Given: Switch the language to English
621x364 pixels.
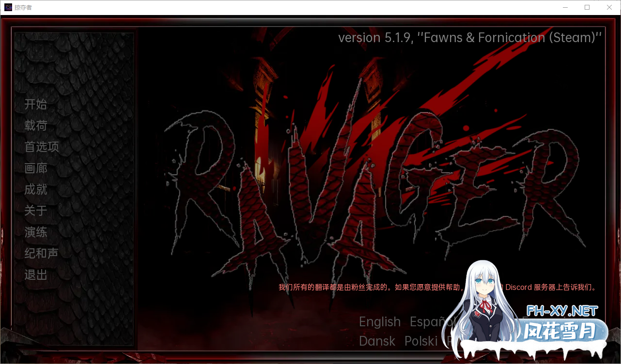Looking at the screenshot, I should [380, 321].
